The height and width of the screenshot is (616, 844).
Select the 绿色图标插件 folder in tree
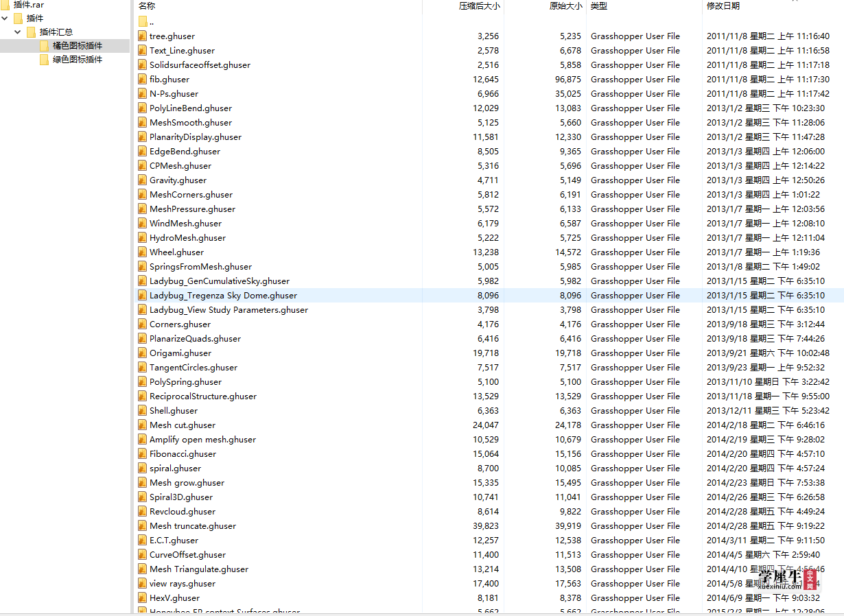pyautogui.click(x=78, y=60)
